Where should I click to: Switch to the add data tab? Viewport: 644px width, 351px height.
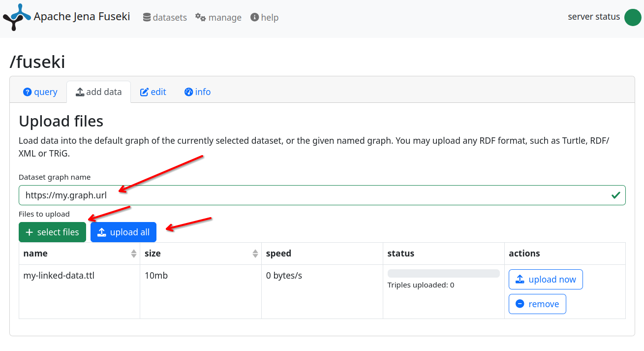coord(98,92)
